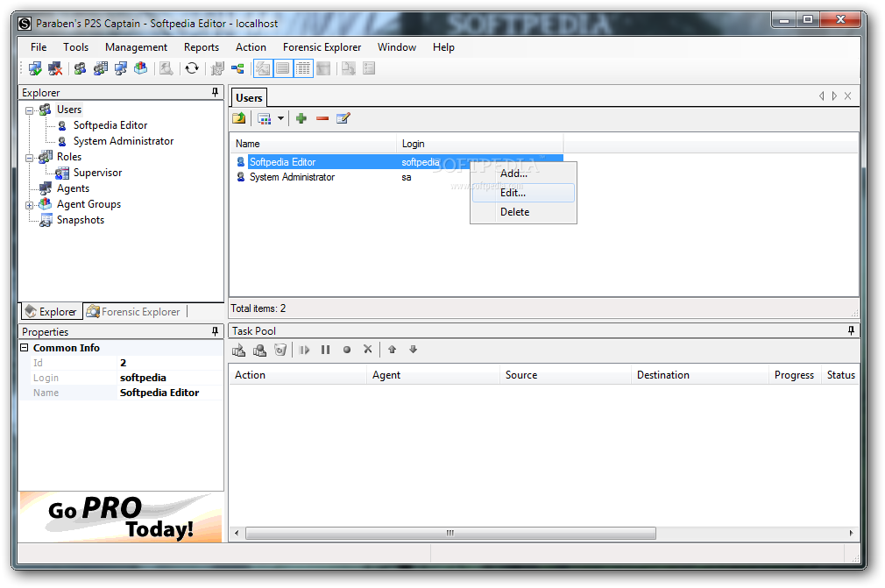
Task: Choose Edit... from the context menu
Action: coord(523,193)
